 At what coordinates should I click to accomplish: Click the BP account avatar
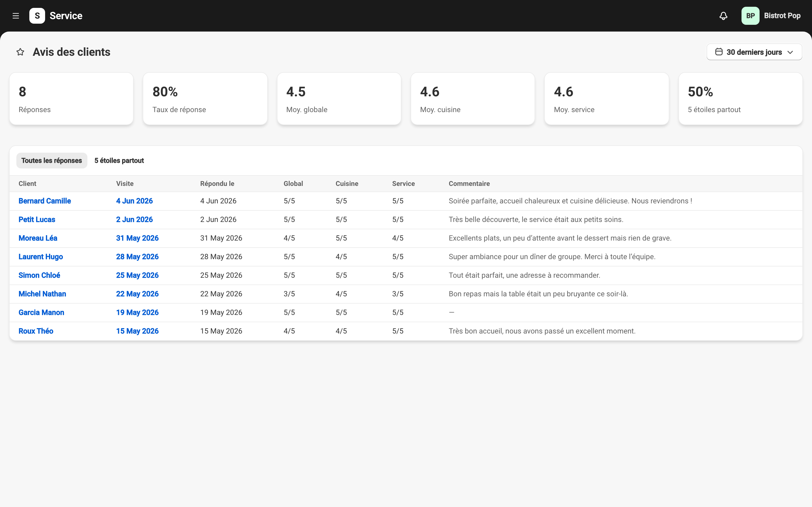pyautogui.click(x=750, y=16)
